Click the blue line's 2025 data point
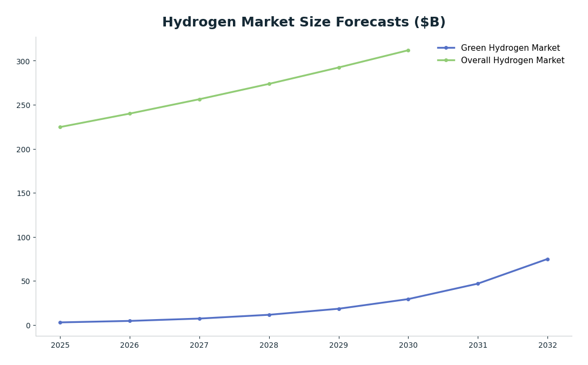 (60, 322)
